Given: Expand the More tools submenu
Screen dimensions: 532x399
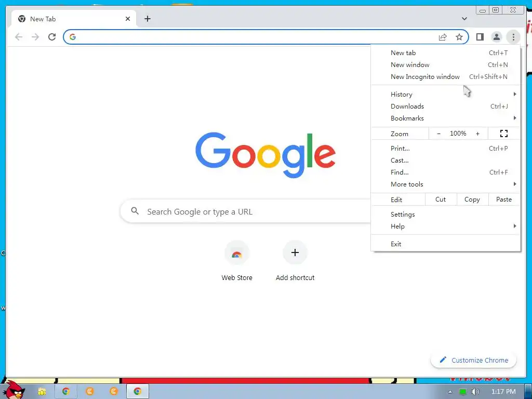Looking at the screenshot, I should pos(445,184).
